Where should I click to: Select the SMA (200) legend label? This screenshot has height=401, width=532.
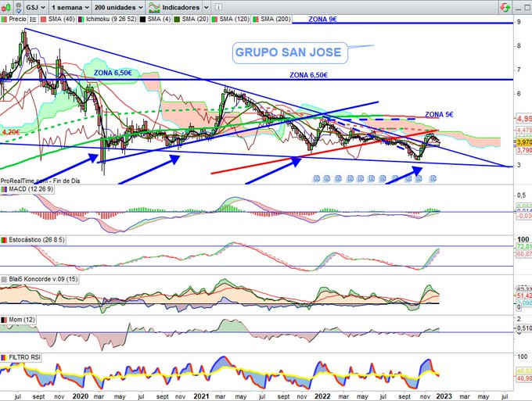275,20
